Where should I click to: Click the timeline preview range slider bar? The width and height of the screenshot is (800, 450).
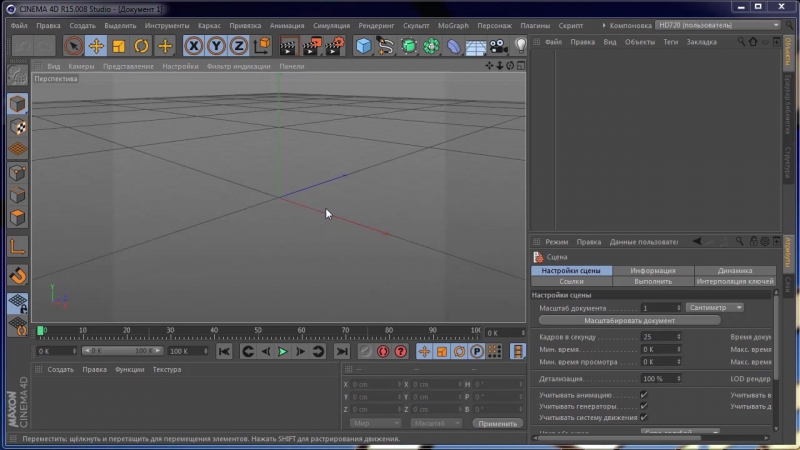click(x=122, y=351)
